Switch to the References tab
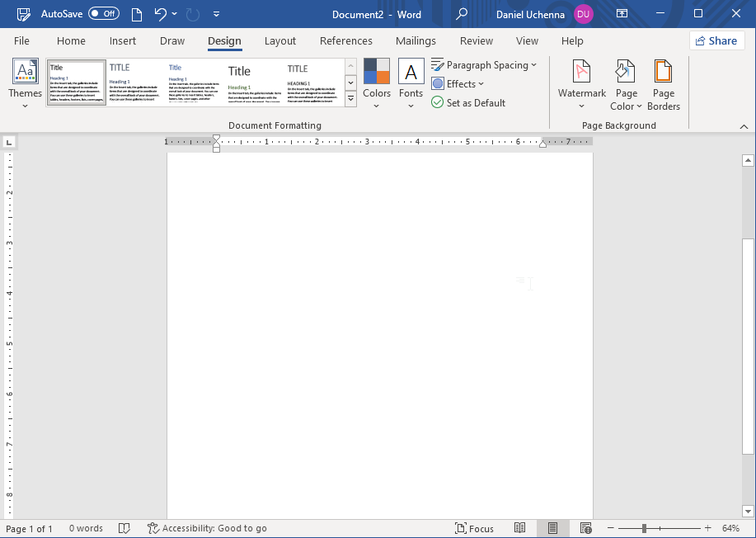This screenshot has width=756, height=538. pyautogui.click(x=345, y=40)
